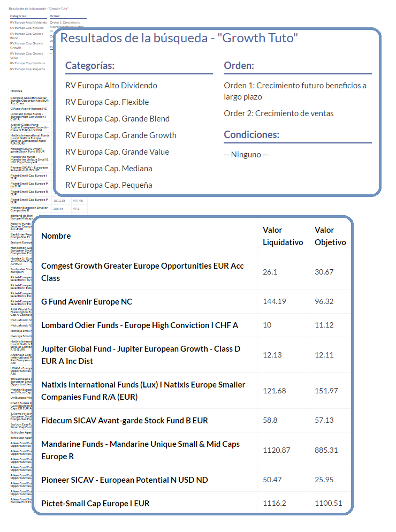Click the Pictet-Small Cap I target 1100.51
Screen dimensions: 396x532
(x=328, y=503)
